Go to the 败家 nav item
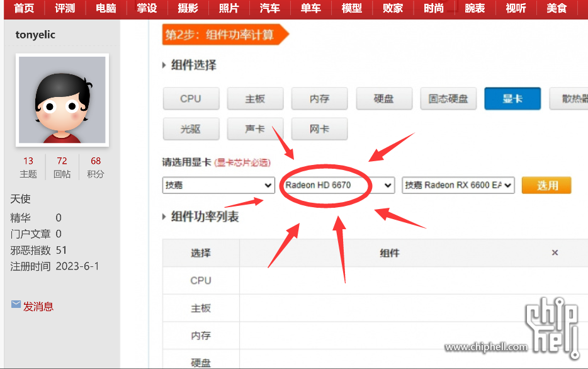The image size is (588, 369). (x=393, y=8)
